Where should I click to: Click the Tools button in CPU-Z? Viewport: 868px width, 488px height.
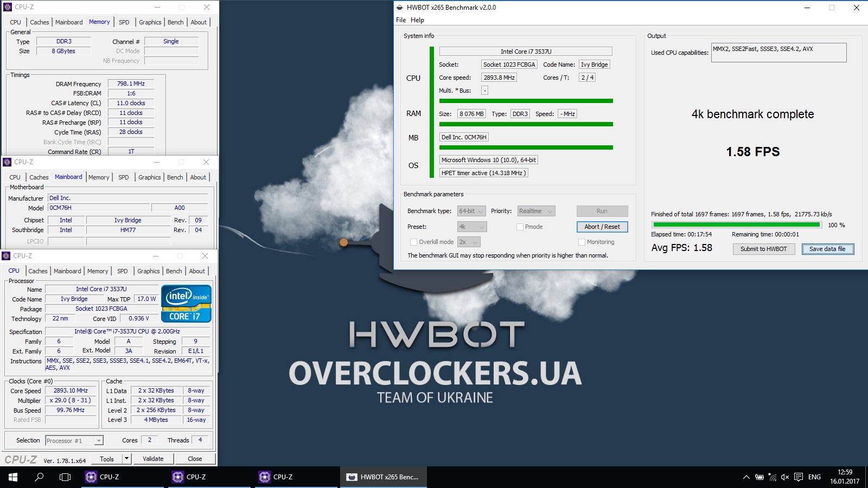(107, 459)
